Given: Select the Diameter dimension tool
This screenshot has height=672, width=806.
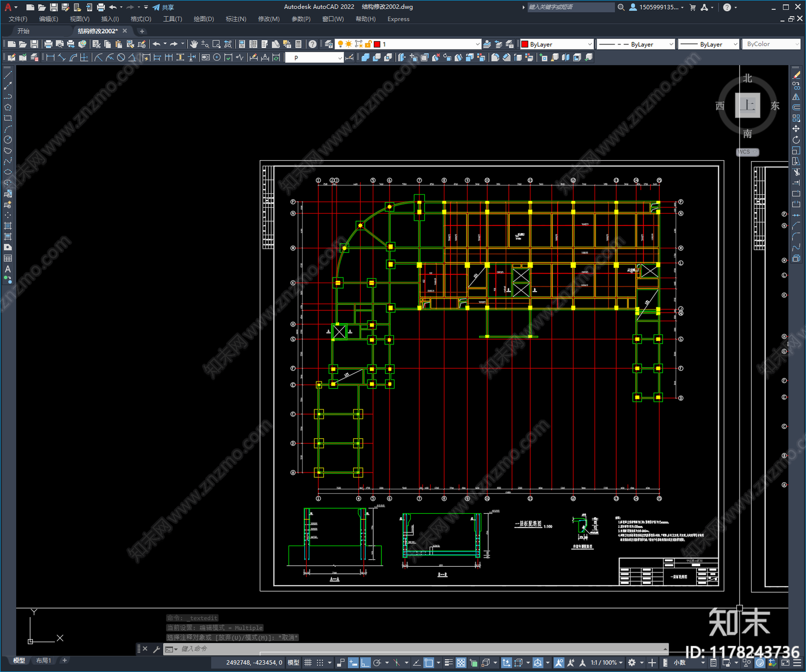Looking at the screenshot, I should click(x=121, y=57).
